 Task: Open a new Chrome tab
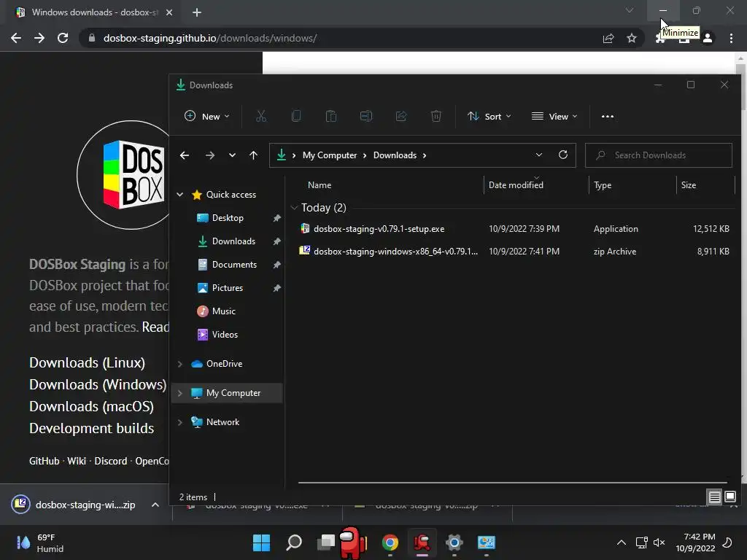tap(197, 12)
